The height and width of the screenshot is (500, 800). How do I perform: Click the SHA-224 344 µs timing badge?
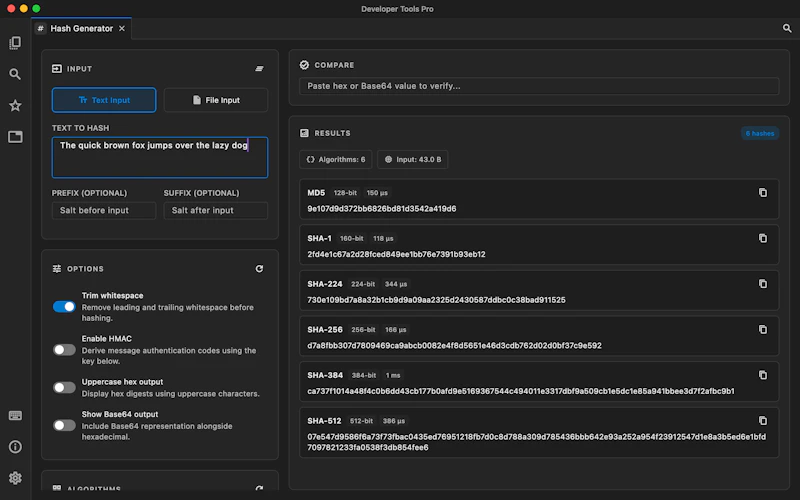click(x=396, y=284)
